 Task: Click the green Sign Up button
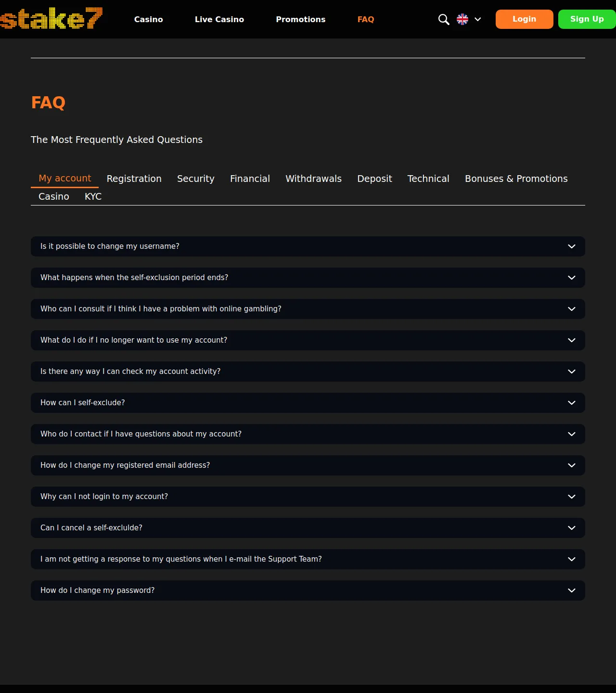pos(587,19)
